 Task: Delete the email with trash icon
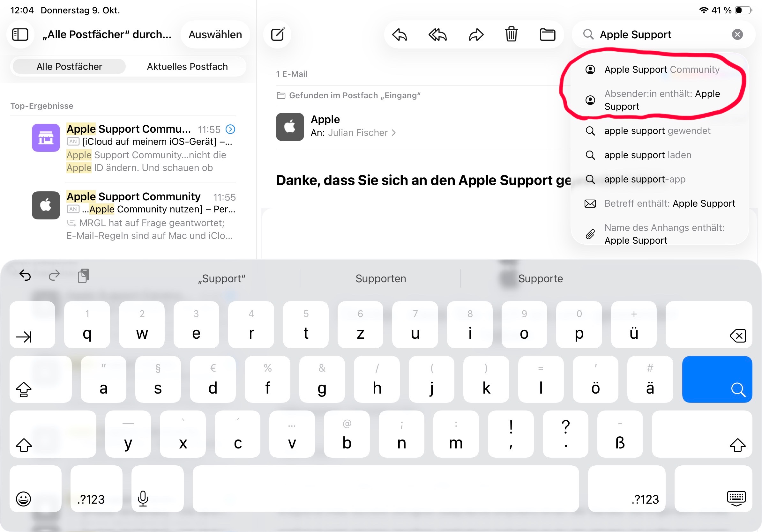[x=511, y=34]
